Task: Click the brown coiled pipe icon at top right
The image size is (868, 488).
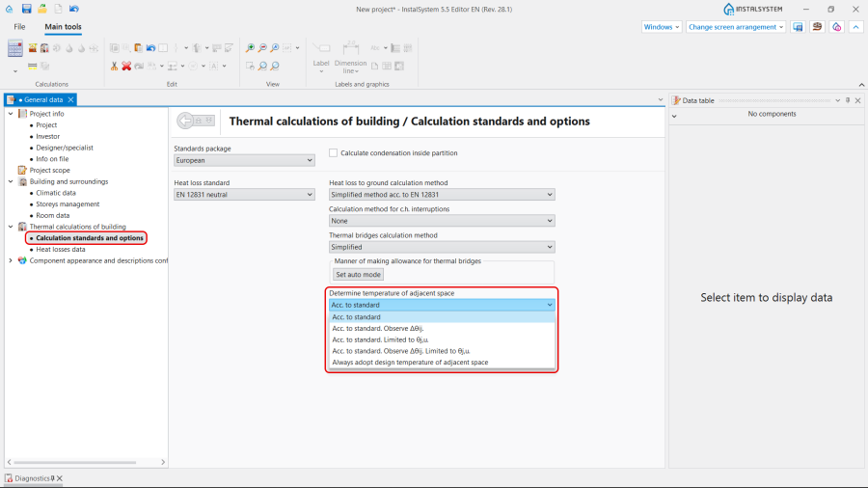Action: 817,27
